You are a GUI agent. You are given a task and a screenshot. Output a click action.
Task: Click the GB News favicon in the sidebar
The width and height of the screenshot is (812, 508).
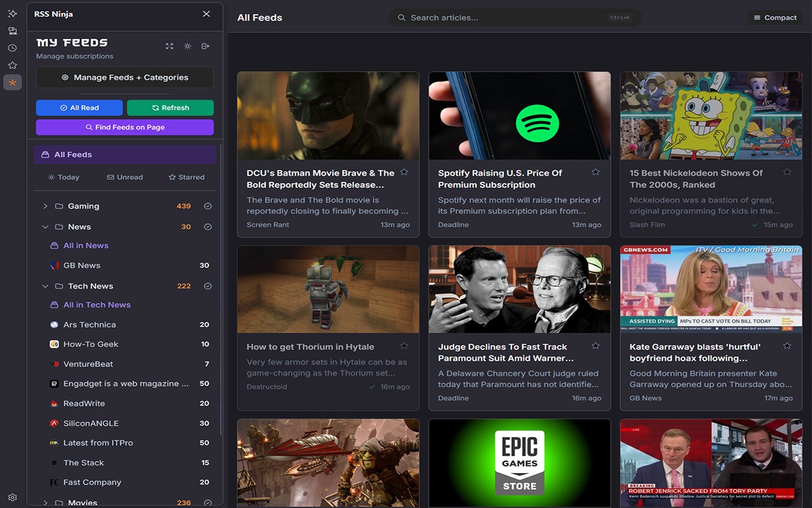point(55,265)
